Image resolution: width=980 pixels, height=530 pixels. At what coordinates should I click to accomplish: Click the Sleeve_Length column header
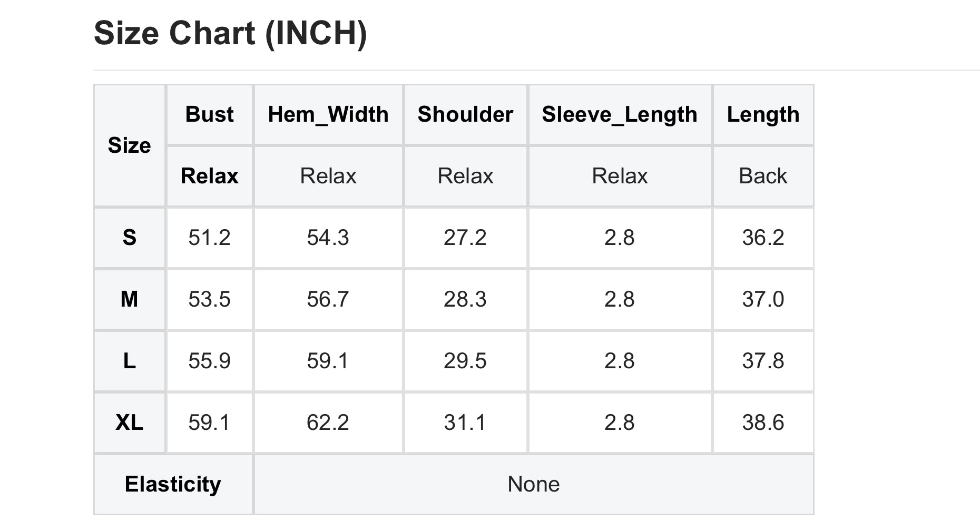point(620,114)
